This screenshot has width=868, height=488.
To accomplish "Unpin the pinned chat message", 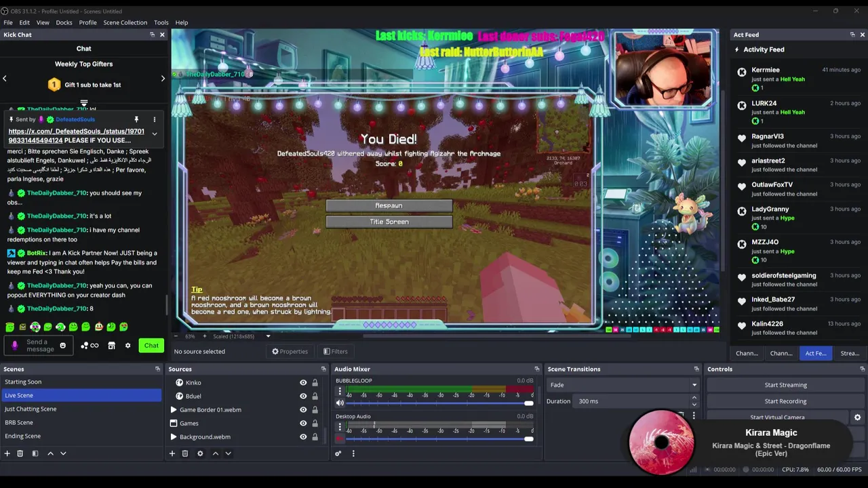I will tap(136, 119).
